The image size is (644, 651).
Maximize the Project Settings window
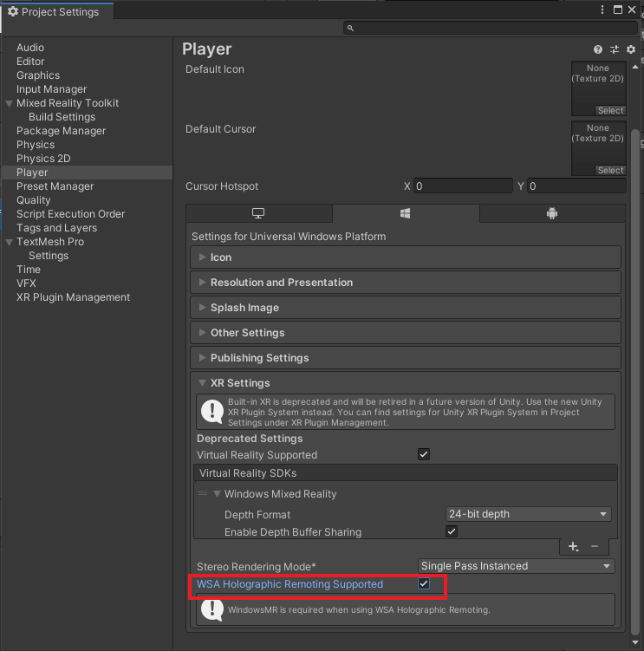[x=618, y=10]
